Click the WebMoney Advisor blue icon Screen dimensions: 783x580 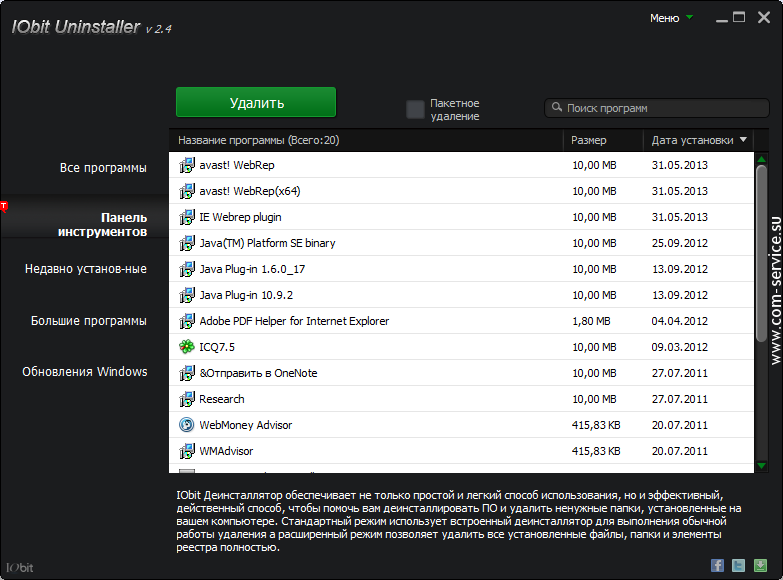pos(187,425)
